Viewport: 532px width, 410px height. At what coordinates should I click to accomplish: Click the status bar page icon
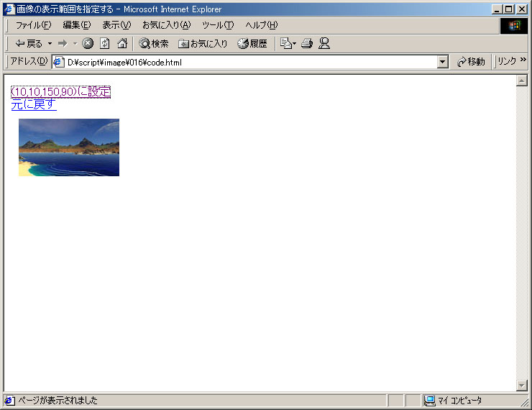[9, 401]
